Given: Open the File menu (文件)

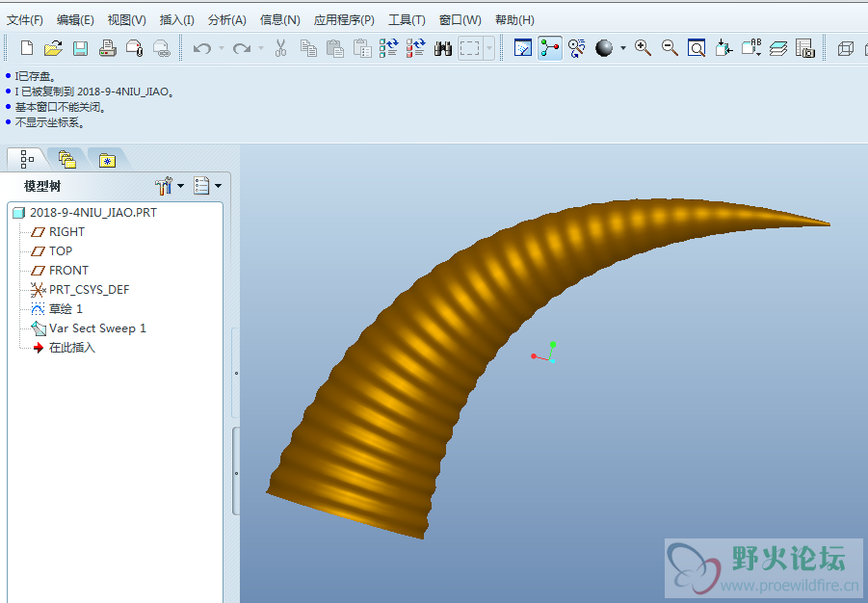Looking at the screenshot, I should coord(25,20).
